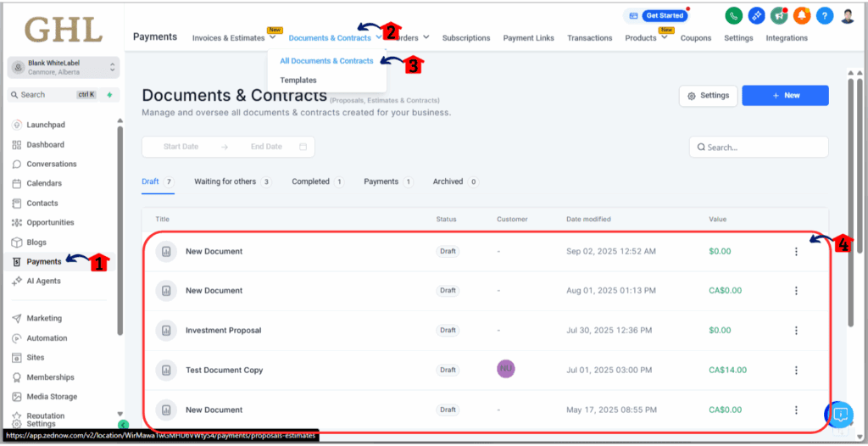Collapse the sidebar with green arrow button
868x446 pixels.
point(124,425)
